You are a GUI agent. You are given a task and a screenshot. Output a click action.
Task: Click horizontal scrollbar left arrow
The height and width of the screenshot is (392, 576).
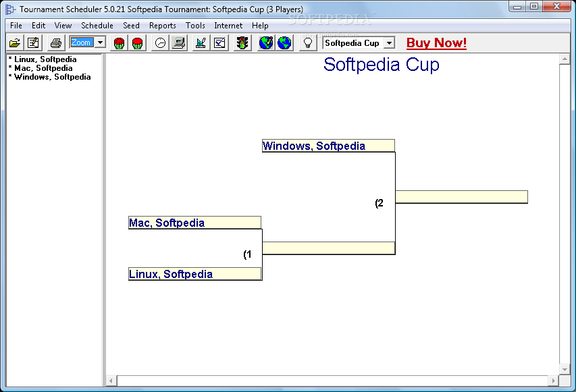[x=111, y=381]
